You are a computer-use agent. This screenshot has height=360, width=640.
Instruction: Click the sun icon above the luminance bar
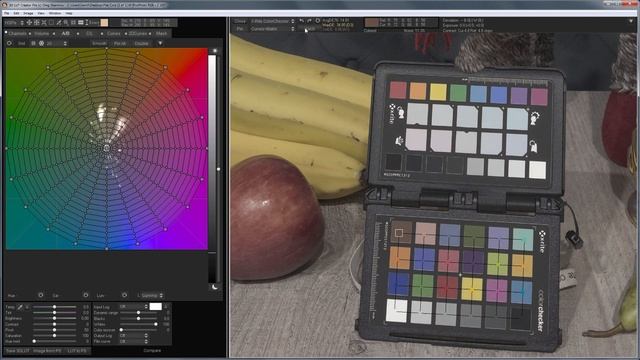pyautogui.click(x=215, y=51)
